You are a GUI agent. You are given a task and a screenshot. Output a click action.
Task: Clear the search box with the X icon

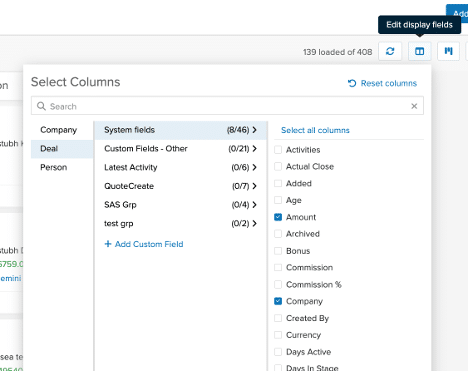414,106
